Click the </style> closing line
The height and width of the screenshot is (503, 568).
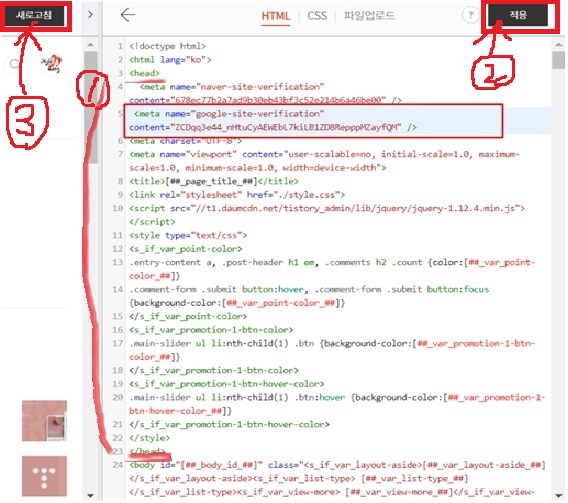(149, 438)
